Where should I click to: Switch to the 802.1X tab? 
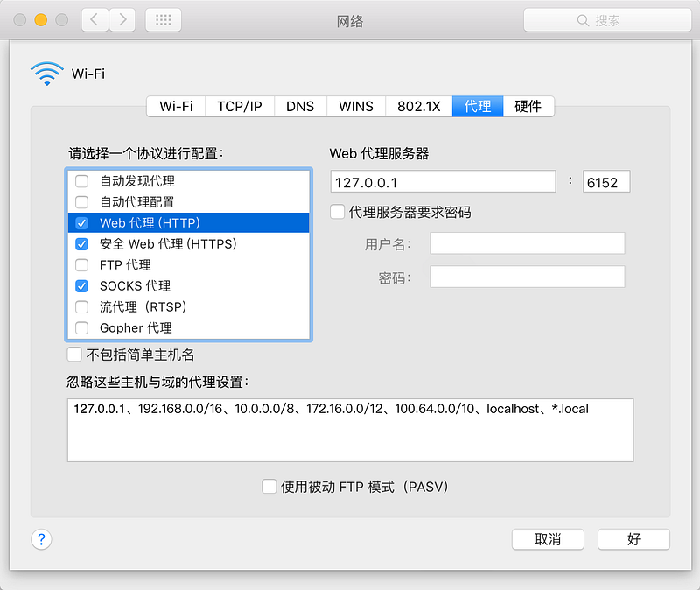[x=419, y=106]
